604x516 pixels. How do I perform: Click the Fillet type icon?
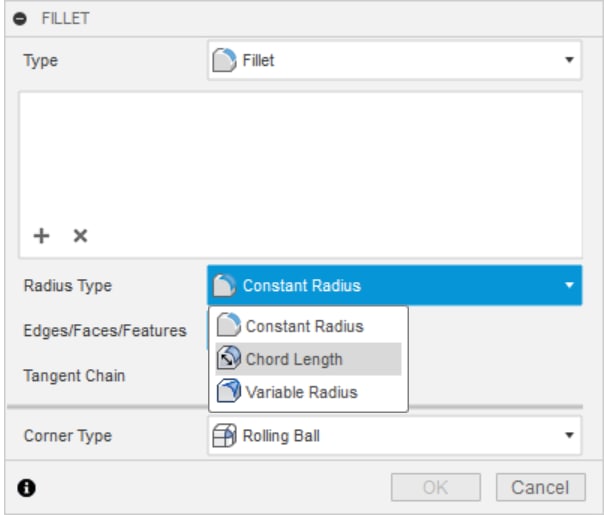225,60
